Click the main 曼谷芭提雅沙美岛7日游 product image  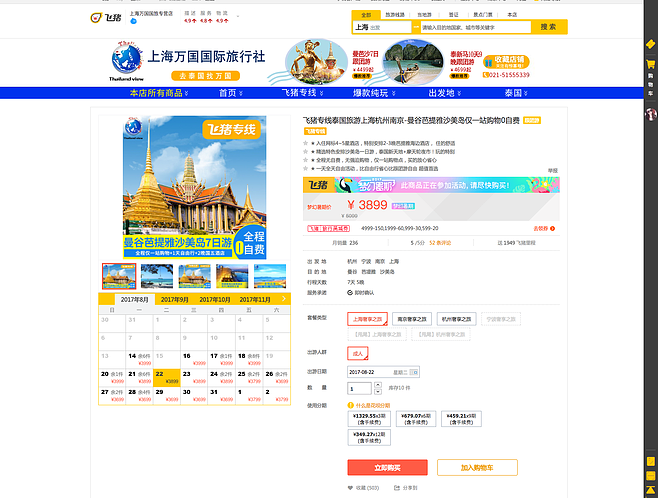click(195, 188)
